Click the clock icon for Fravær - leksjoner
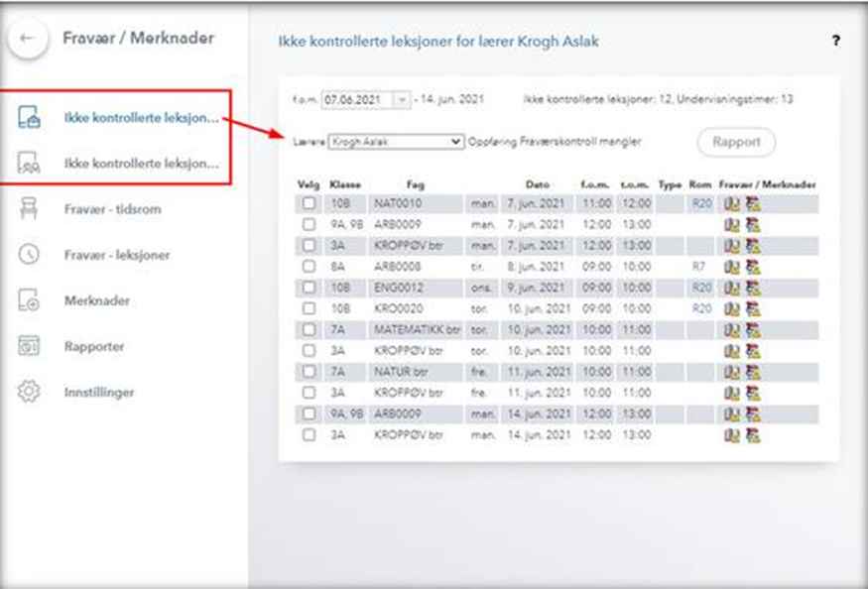Screen dimensions: 868x589 [x=29, y=255]
